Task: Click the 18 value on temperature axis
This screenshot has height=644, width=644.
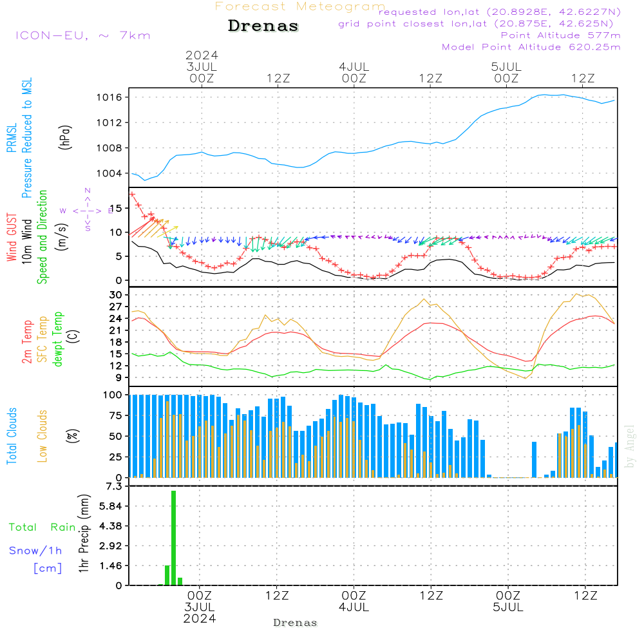Action: [116, 342]
